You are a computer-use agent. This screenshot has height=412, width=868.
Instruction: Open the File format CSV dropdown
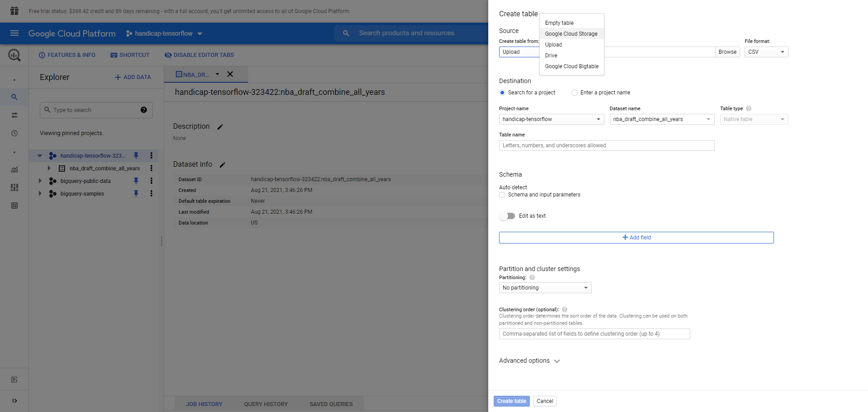point(766,52)
